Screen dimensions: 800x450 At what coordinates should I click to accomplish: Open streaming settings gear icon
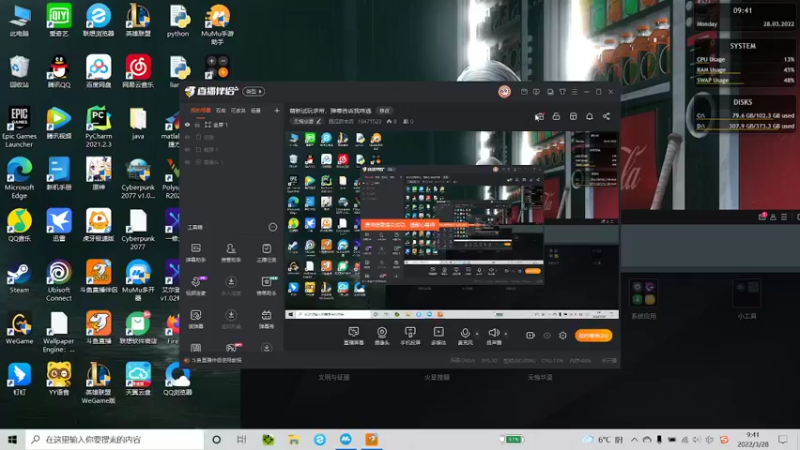(563, 335)
